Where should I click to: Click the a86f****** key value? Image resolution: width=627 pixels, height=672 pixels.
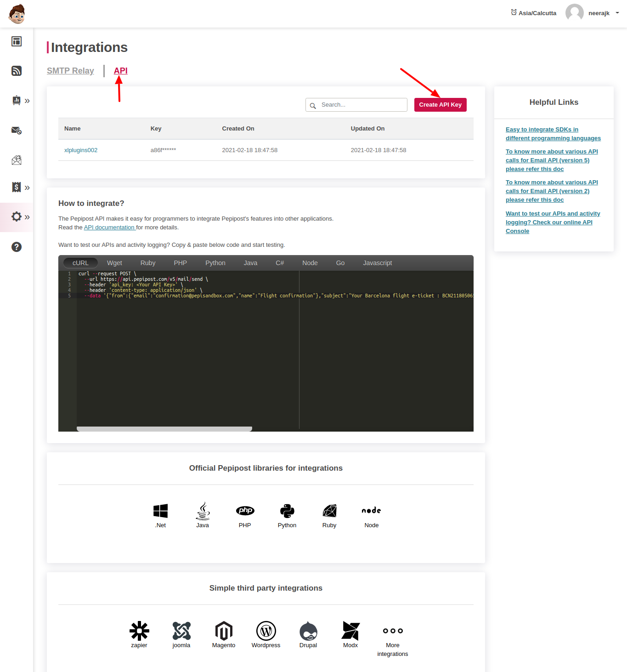(163, 150)
